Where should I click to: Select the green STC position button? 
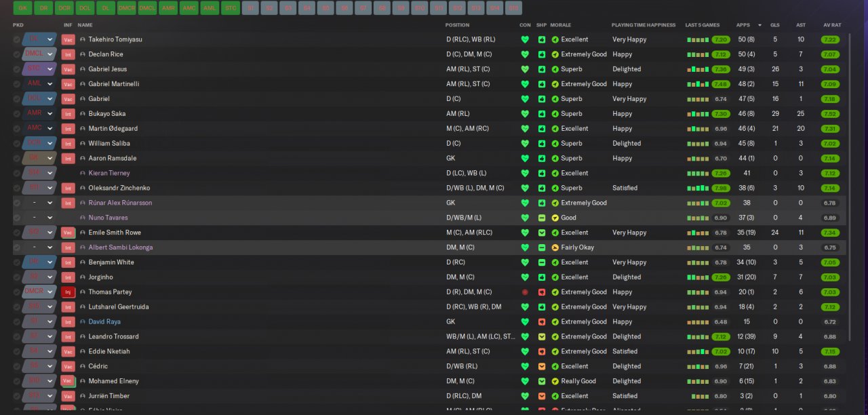tap(230, 8)
